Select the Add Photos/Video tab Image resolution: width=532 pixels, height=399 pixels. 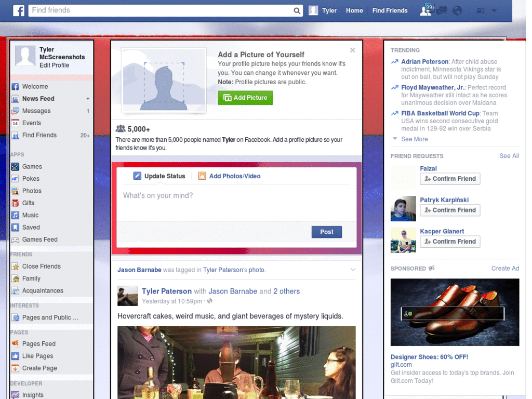click(x=229, y=176)
